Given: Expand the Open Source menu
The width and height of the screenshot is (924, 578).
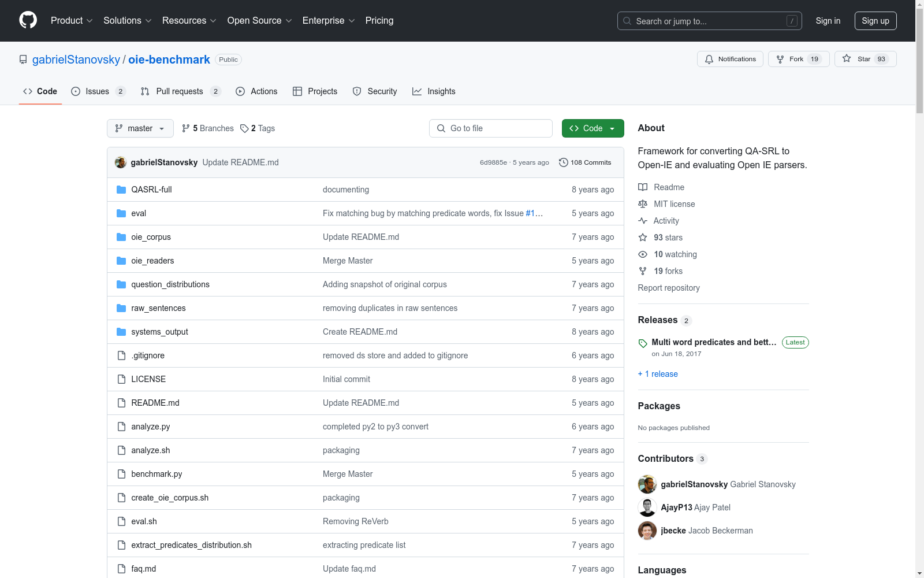Looking at the screenshot, I should (x=260, y=20).
